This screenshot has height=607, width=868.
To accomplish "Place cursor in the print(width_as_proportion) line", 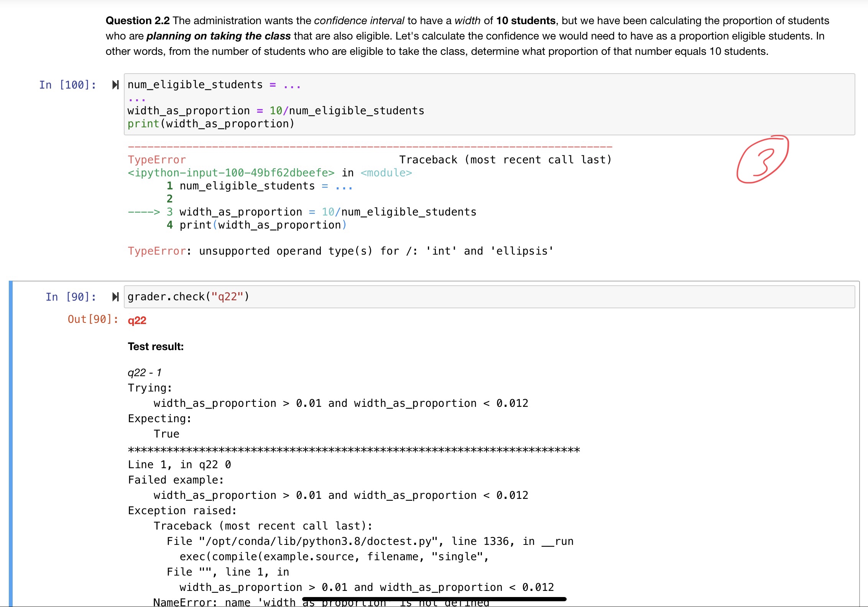I will pyautogui.click(x=211, y=123).
